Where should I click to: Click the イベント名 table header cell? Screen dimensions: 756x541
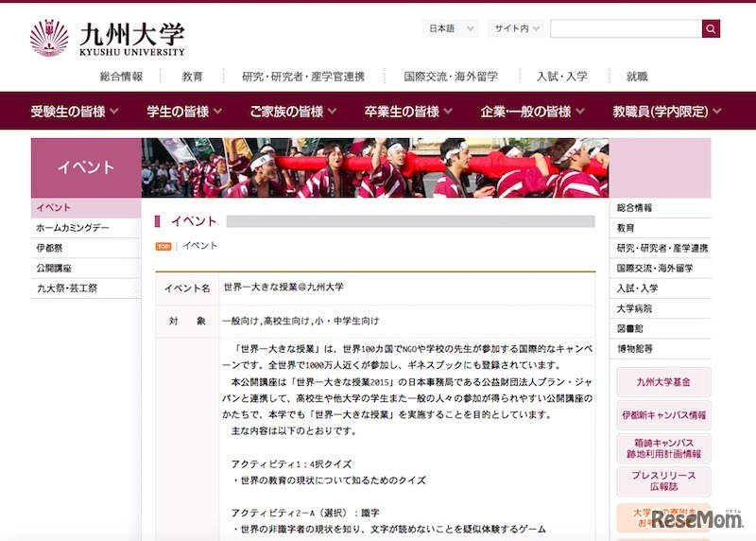187,288
